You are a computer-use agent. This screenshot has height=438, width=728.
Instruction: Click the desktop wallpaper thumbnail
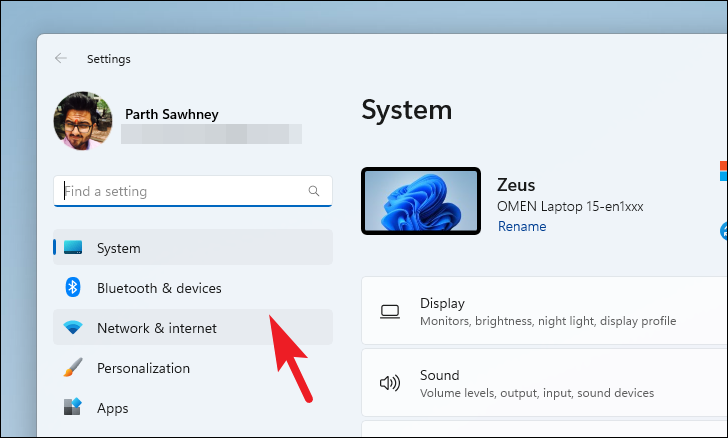421,201
